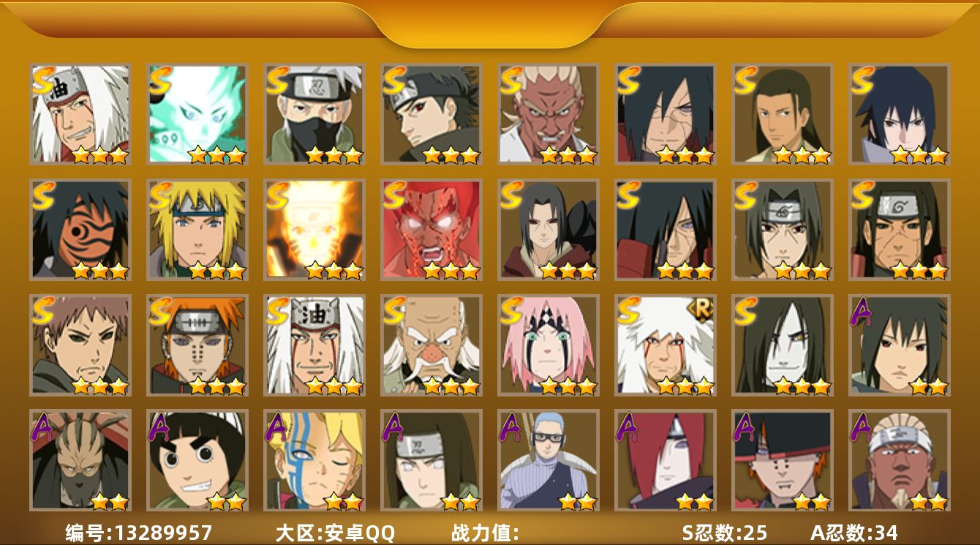Image resolution: width=980 pixels, height=545 pixels.
Task: Select pink-haired Sakura with face markings
Action: tap(548, 345)
